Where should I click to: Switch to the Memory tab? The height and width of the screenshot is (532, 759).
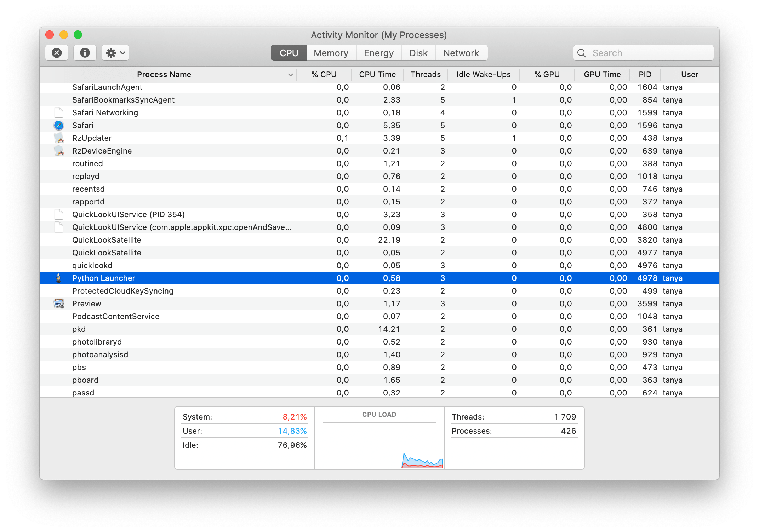(x=330, y=52)
